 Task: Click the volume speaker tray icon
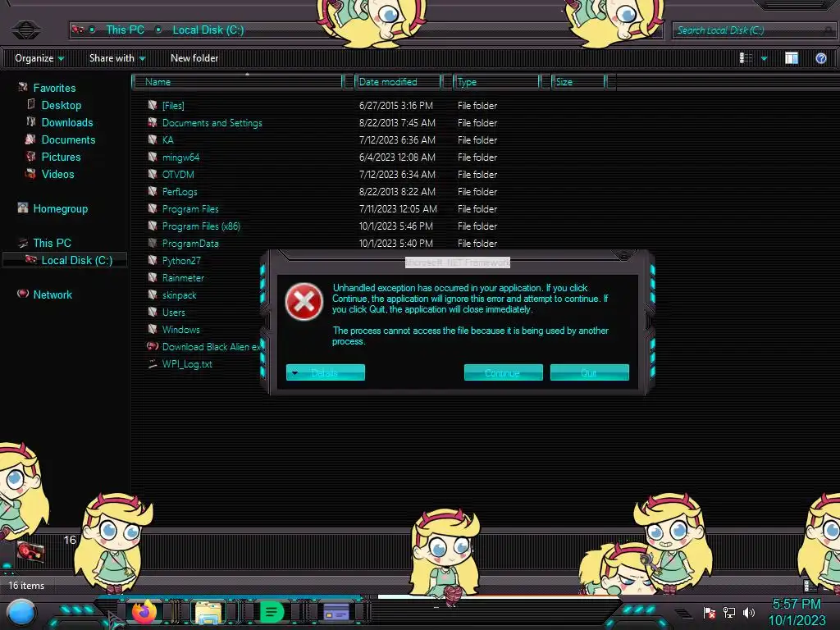click(x=748, y=612)
